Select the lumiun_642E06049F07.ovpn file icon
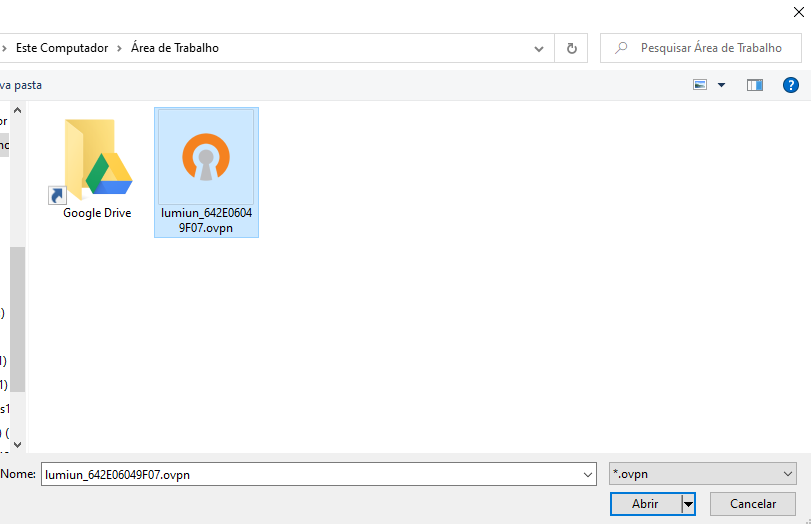Image resolution: width=811 pixels, height=524 pixels. (x=206, y=157)
